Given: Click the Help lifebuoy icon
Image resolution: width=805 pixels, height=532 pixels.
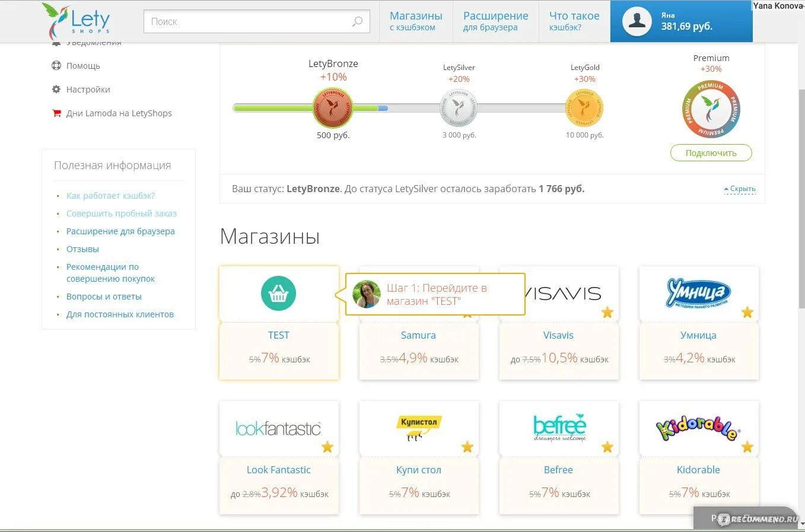Looking at the screenshot, I should pos(56,66).
